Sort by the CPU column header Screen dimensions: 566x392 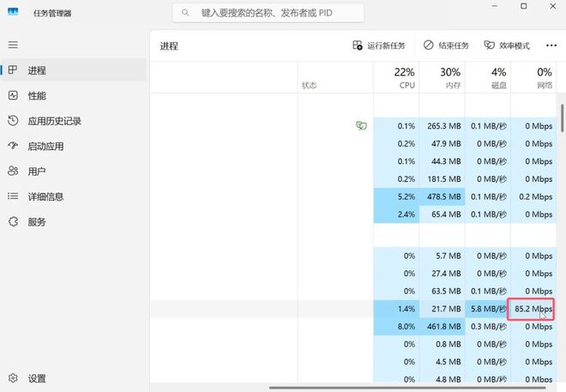[x=396, y=77]
